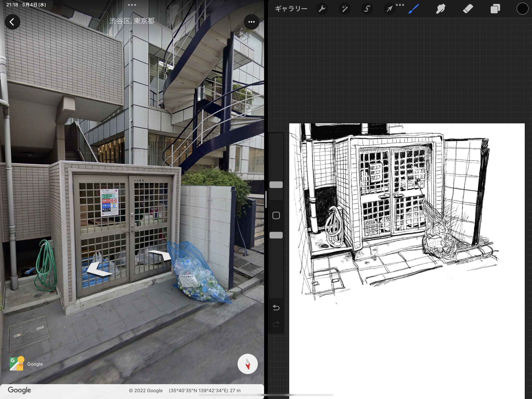
Task: Select the Brush tool
Action: pos(414,9)
